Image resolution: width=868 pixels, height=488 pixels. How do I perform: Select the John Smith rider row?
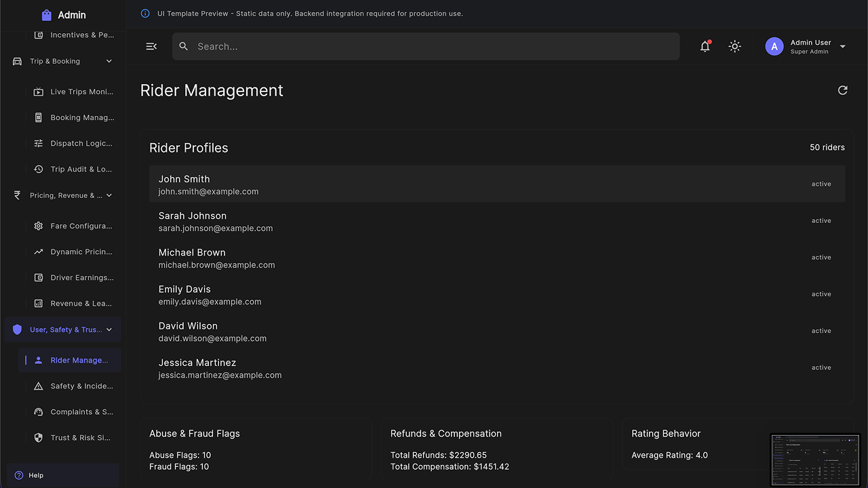[x=497, y=184]
